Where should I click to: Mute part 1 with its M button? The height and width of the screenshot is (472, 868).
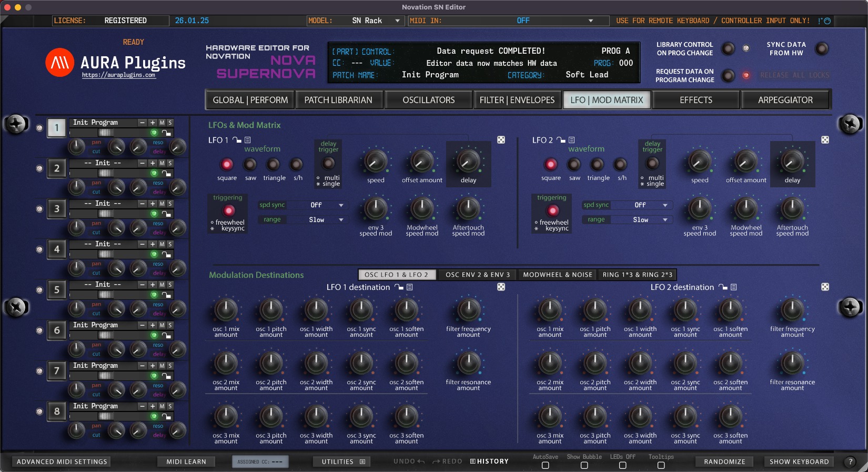pos(162,123)
